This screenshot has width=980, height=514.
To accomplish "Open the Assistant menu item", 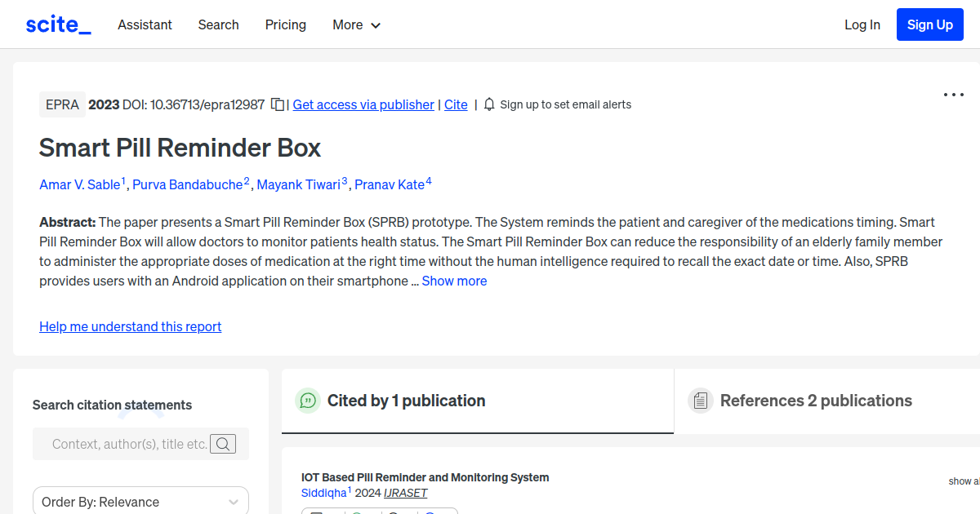I will (145, 25).
